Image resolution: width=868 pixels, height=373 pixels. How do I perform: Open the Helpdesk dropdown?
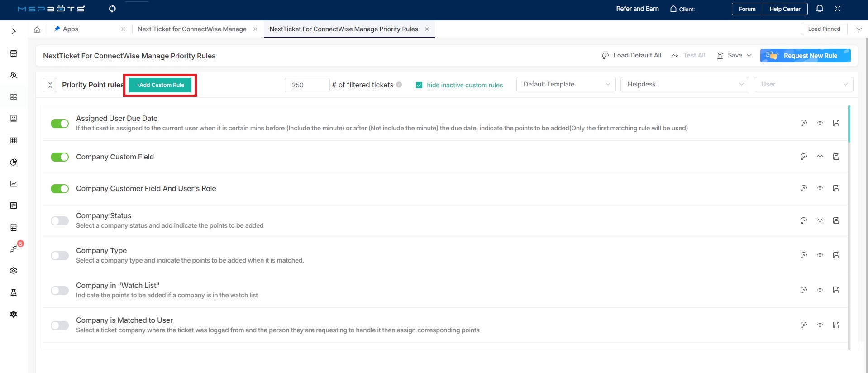[685, 84]
